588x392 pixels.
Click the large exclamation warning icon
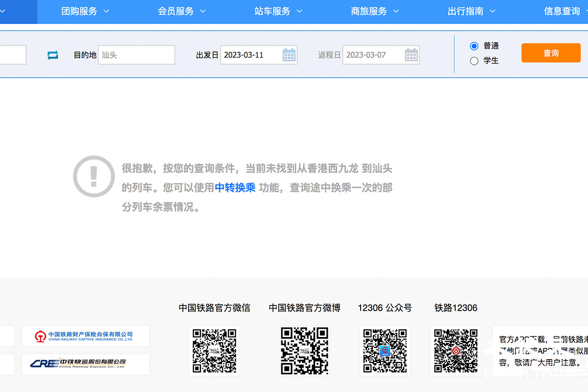[x=94, y=176]
